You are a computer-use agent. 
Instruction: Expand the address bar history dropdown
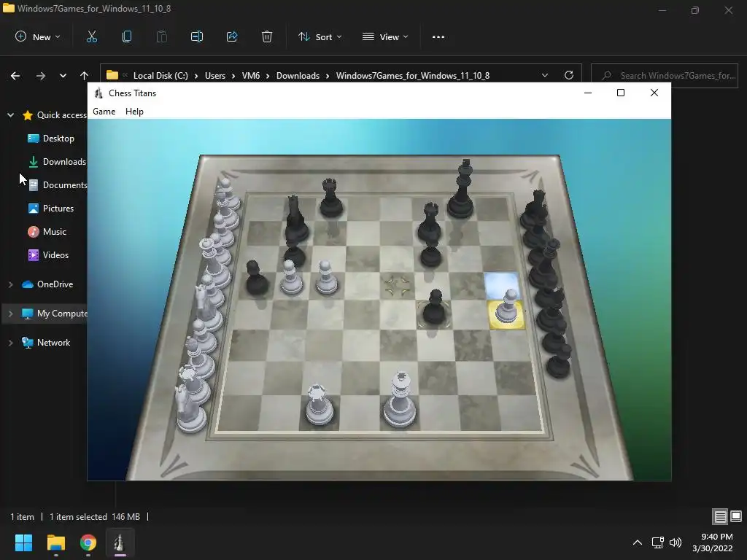click(544, 75)
